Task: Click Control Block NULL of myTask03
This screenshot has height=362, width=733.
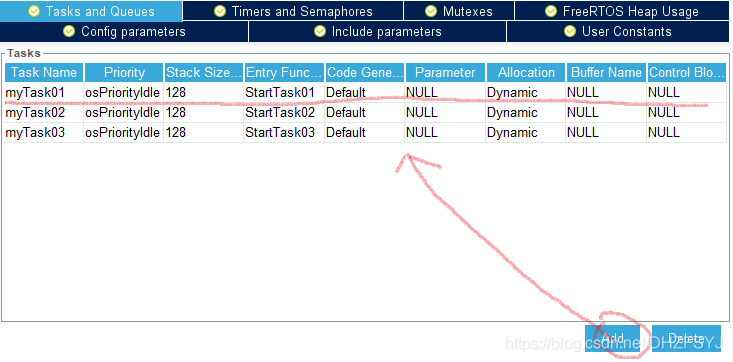Action: [x=687, y=133]
